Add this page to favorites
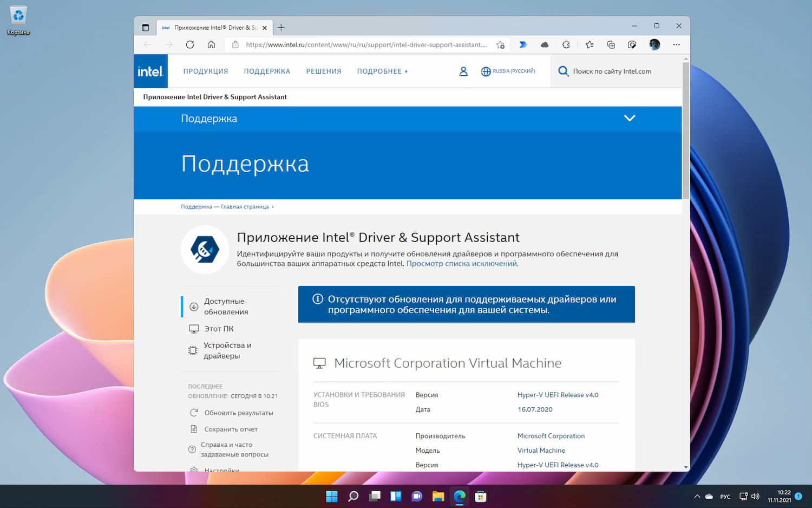Screen dimensions: 812x508 pyautogui.click(x=500, y=45)
